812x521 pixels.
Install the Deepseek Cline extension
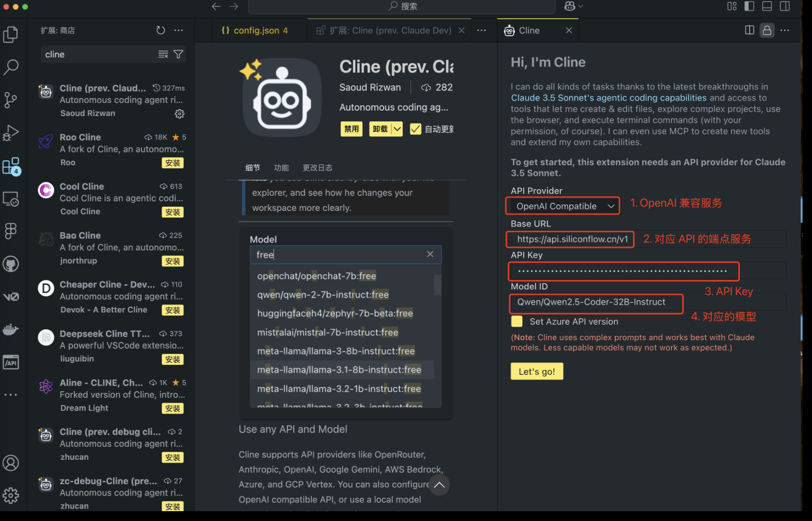point(173,360)
